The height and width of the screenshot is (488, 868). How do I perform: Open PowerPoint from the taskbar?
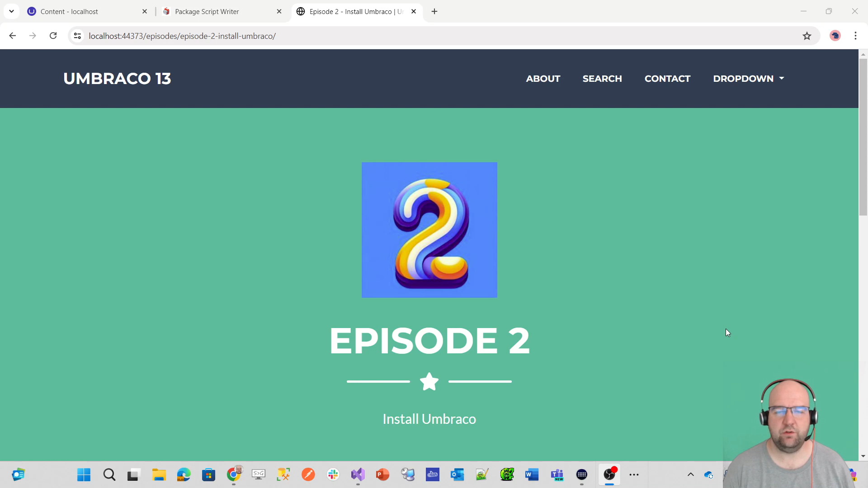click(x=382, y=475)
